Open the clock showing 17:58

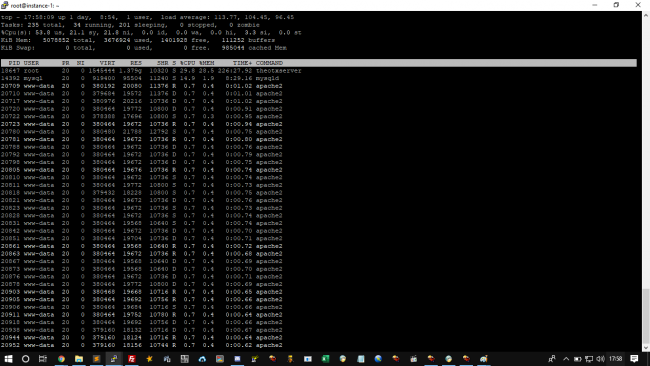tap(616, 359)
